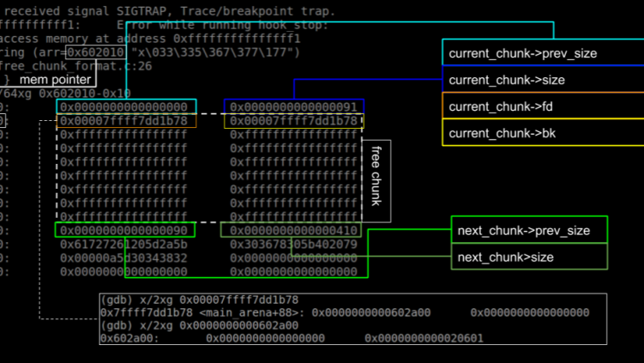Click the next_chunk->prev_size label
Screen dimensions: 644x363
523,231
